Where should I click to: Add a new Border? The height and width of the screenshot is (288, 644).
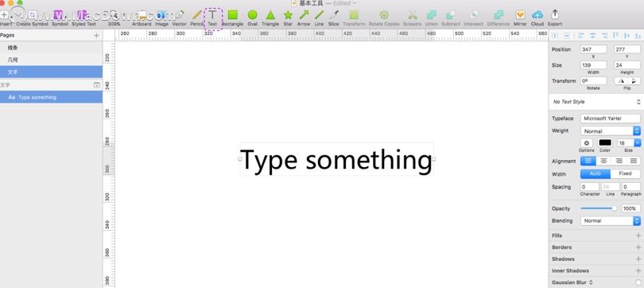click(x=638, y=247)
